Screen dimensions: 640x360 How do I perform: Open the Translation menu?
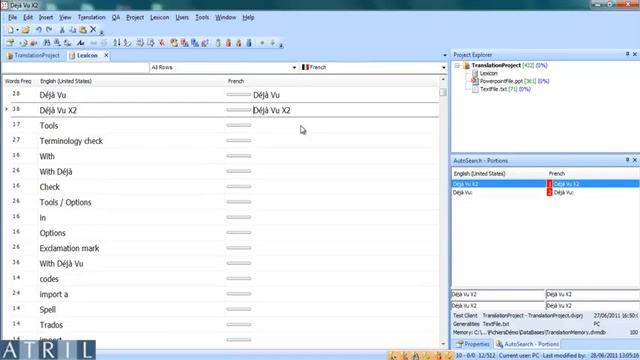[x=91, y=18]
